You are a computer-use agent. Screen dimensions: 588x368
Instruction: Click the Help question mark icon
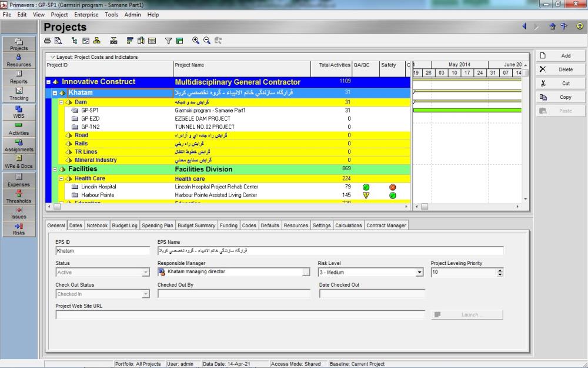[580, 26]
